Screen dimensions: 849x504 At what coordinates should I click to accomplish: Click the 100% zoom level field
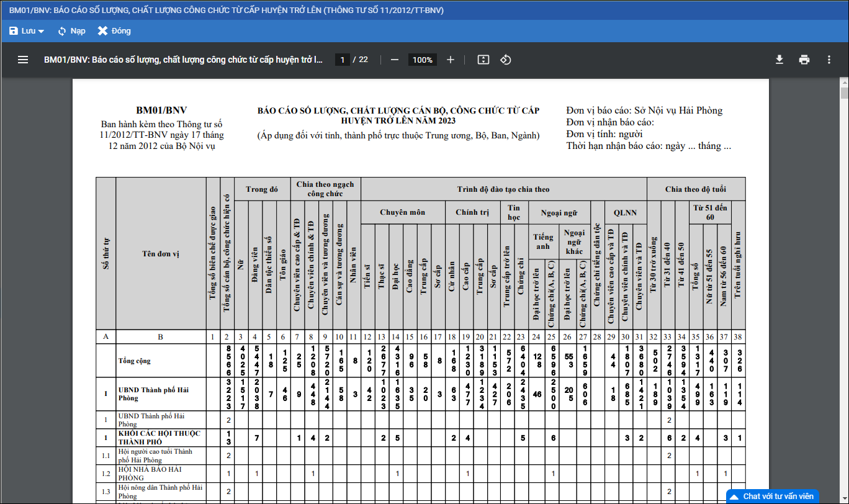pyautogui.click(x=423, y=60)
